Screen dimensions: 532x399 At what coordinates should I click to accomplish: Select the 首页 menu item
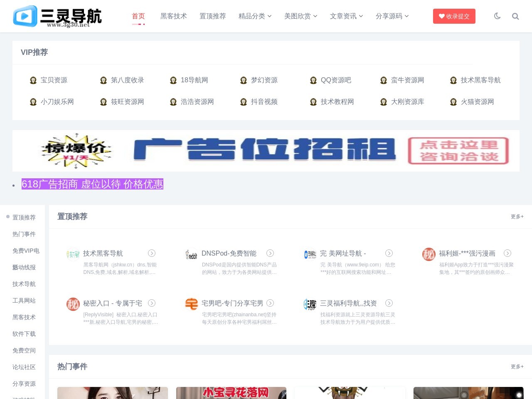pos(138,16)
